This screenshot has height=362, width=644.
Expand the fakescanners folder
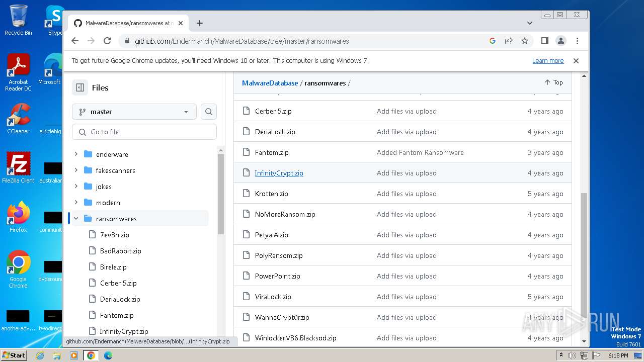[76, 170]
